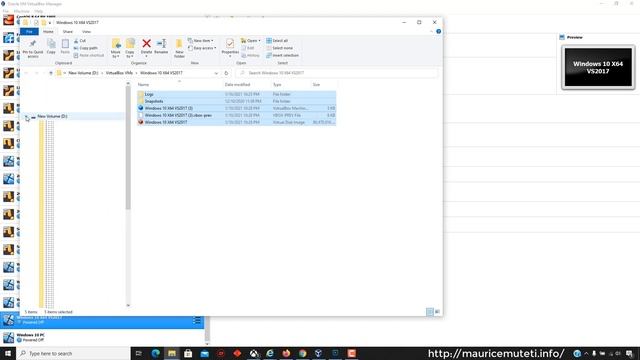Click the Windows 10 X64 VS2017 preview thumbnail
The image size is (640, 360).
point(598,67)
